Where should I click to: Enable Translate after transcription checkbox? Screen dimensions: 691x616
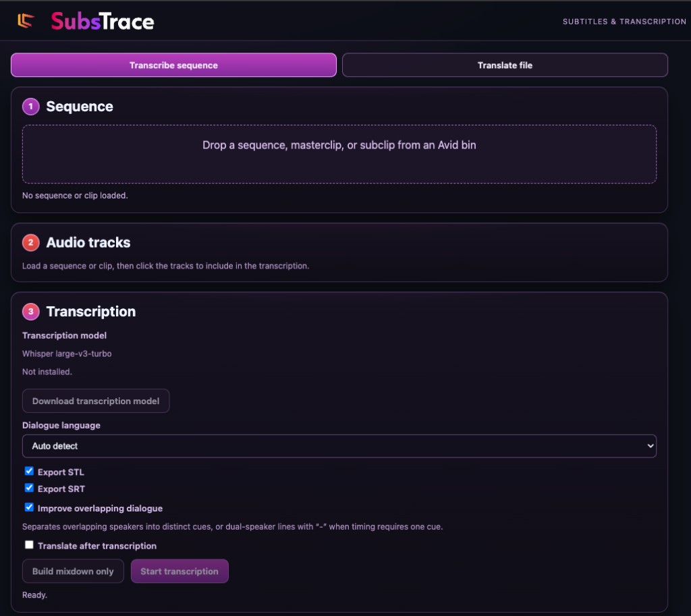29,544
